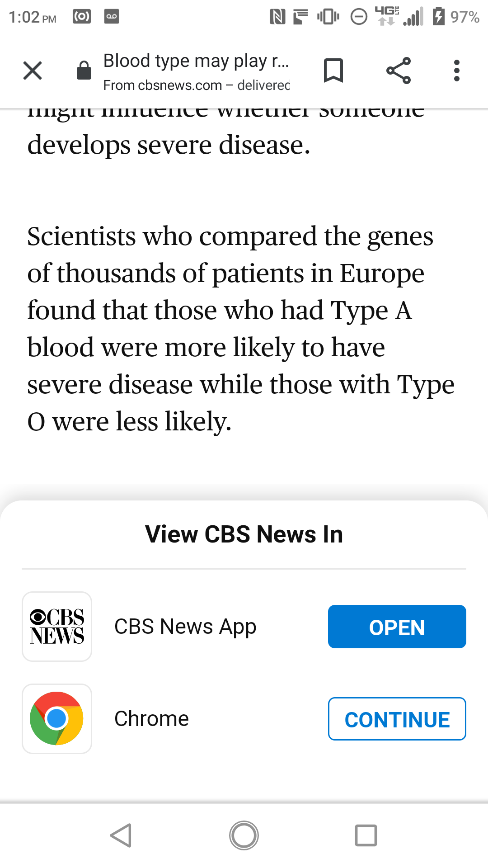
Task: Open article in CBS News App
Action: click(397, 627)
